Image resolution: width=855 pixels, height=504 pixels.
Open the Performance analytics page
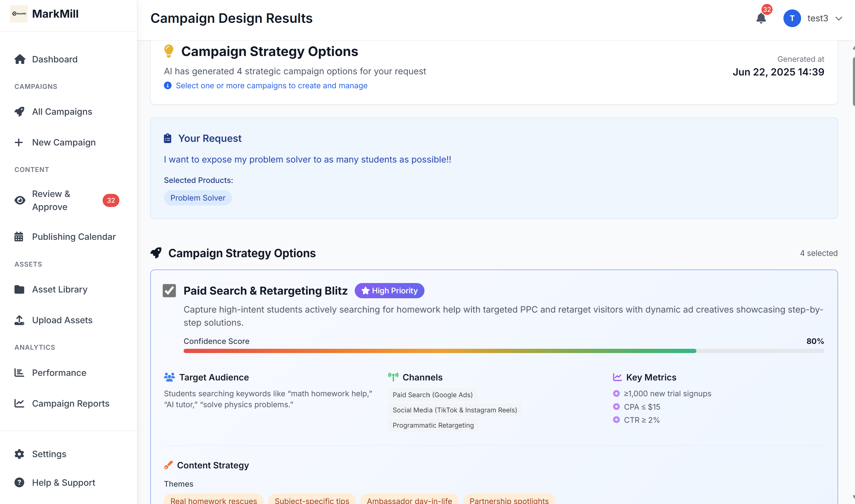59,373
